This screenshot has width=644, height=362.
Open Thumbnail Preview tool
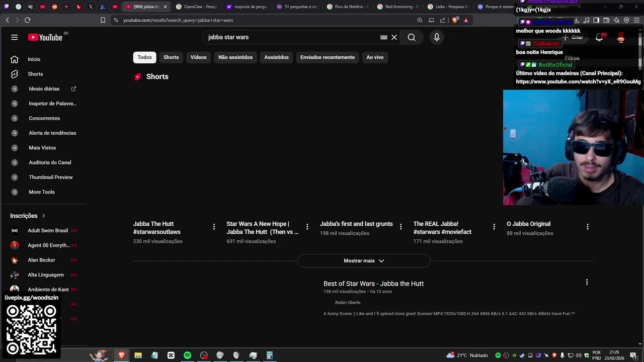tap(44, 177)
